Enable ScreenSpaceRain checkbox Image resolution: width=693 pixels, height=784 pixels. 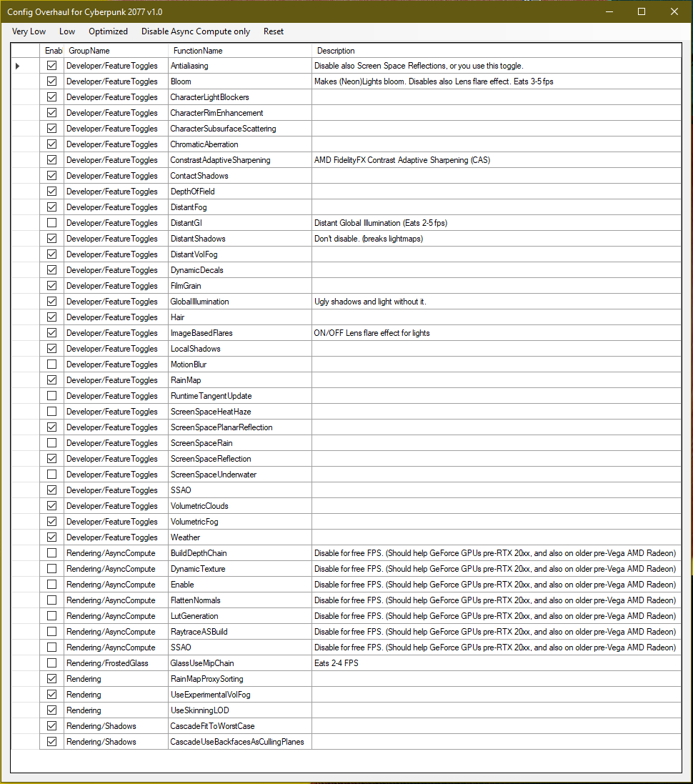coord(51,442)
